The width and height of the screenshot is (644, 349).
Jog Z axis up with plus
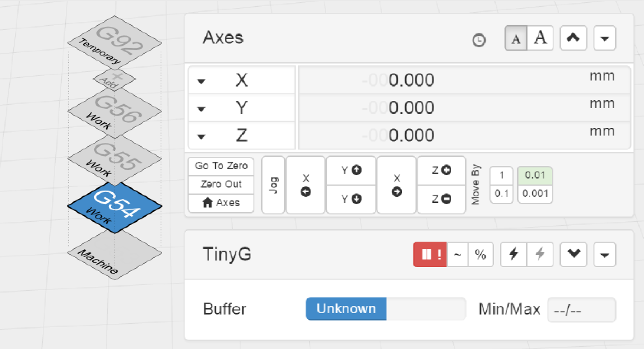441,170
